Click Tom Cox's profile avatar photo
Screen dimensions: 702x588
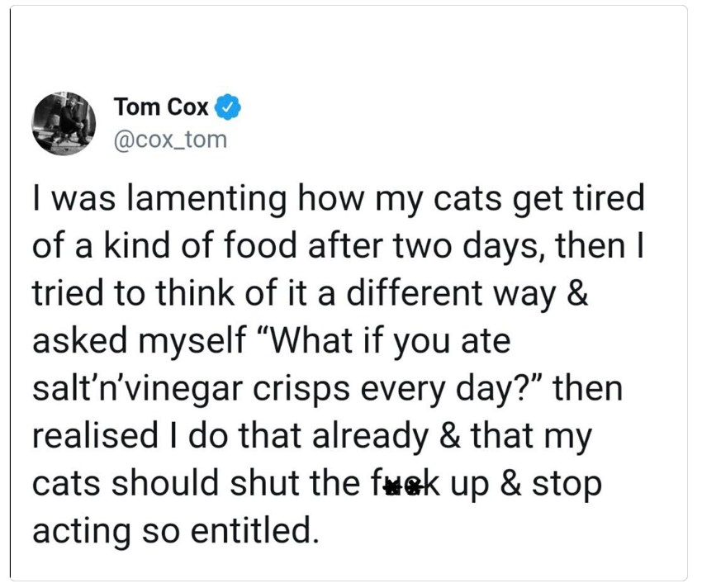click(64, 124)
